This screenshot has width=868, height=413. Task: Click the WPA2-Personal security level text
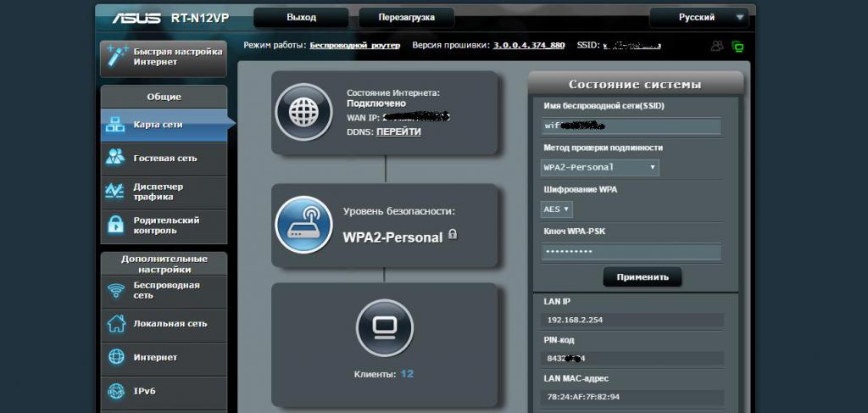point(392,237)
